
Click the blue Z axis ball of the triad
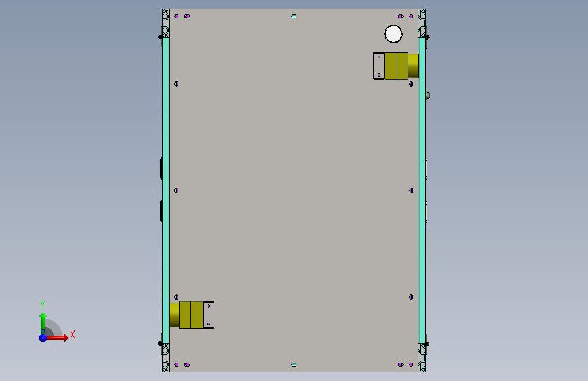tap(43, 338)
